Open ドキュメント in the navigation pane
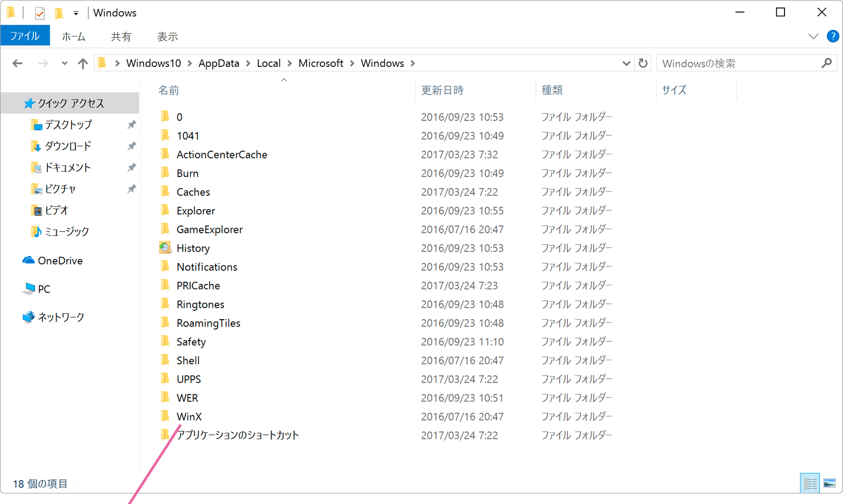The image size is (843, 504). point(68,167)
